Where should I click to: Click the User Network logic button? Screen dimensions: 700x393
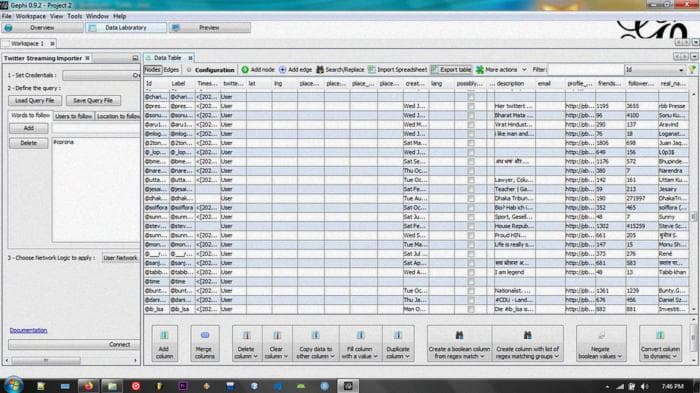point(120,258)
